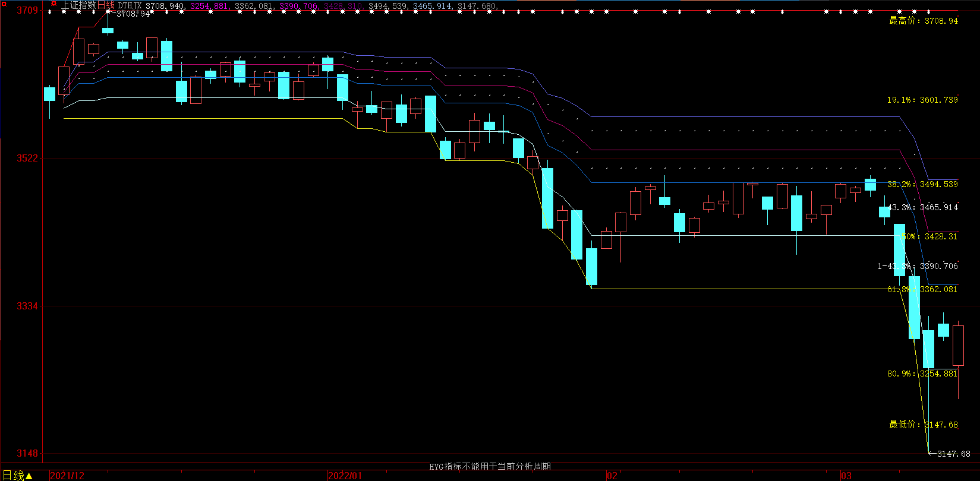
Task: Click the magenta 3390.706 header value
Action: pos(299,6)
